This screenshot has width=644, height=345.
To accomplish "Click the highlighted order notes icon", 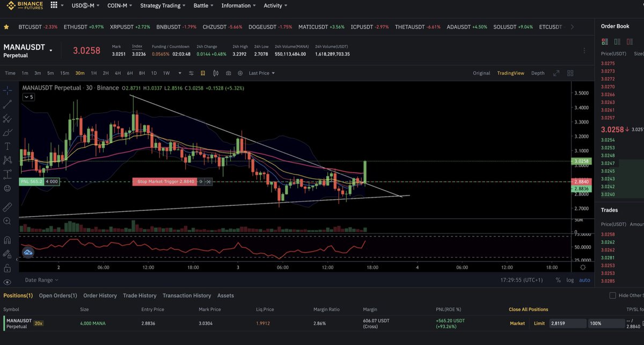I will [x=203, y=73].
